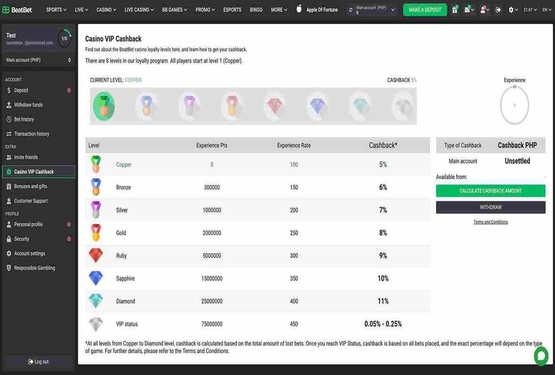Click the Test user name in sidebar
The width and height of the screenshot is (555, 375).
tap(11, 35)
